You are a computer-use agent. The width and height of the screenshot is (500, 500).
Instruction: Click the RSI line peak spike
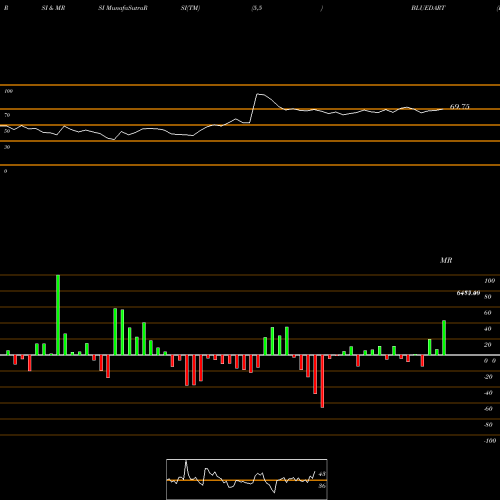pyautogui.click(x=258, y=94)
